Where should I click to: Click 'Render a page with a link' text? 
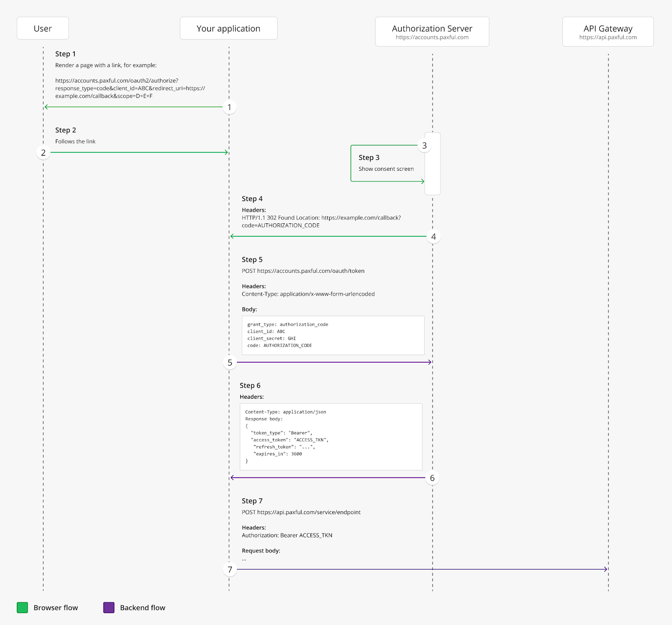tap(106, 65)
